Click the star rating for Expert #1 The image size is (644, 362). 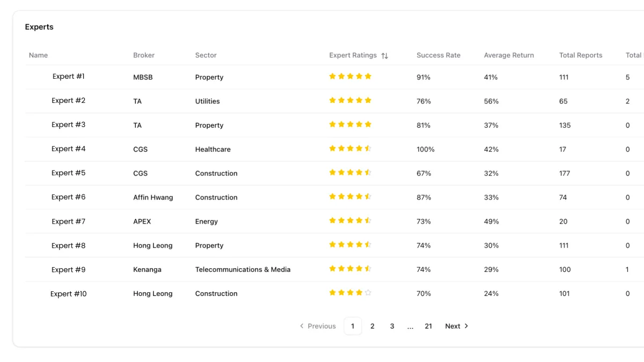tap(350, 76)
